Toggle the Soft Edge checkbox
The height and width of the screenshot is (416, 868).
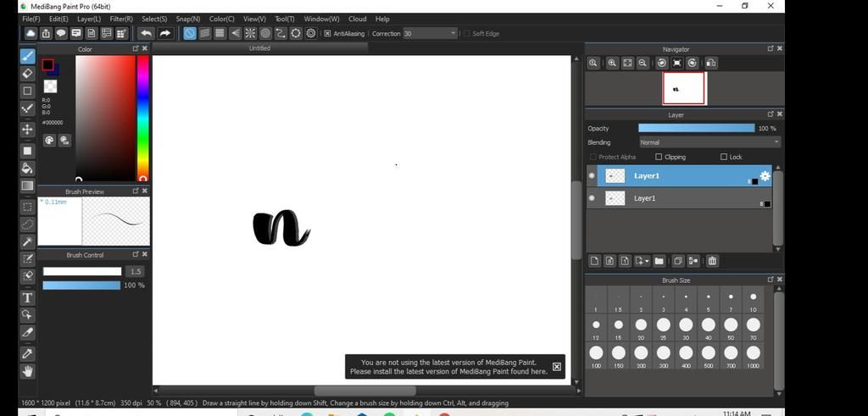(x=467, y=34)
